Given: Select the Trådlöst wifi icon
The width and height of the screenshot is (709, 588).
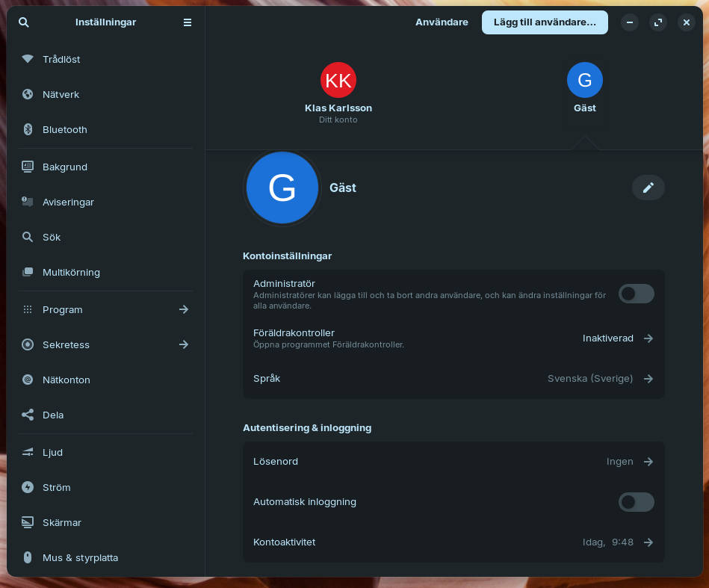Looking at the screenshot, I should [x=28, y=59].
